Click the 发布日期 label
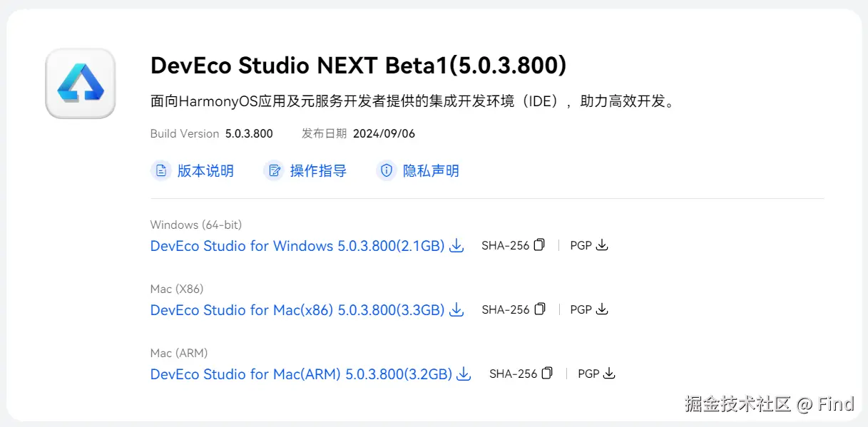 325,133
